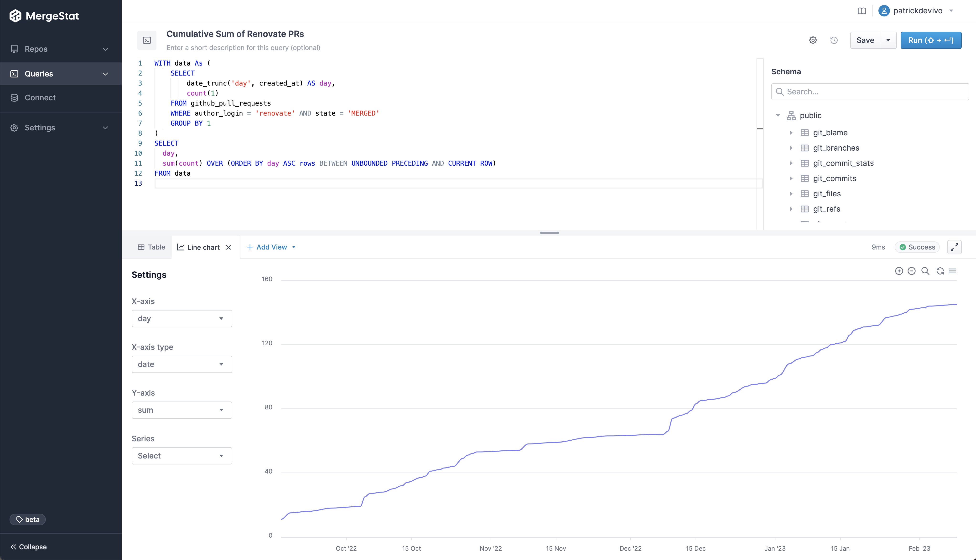This screenshot has height=560, width=976.
Task: Open the X-axis day dropdown
Action: 182,318
